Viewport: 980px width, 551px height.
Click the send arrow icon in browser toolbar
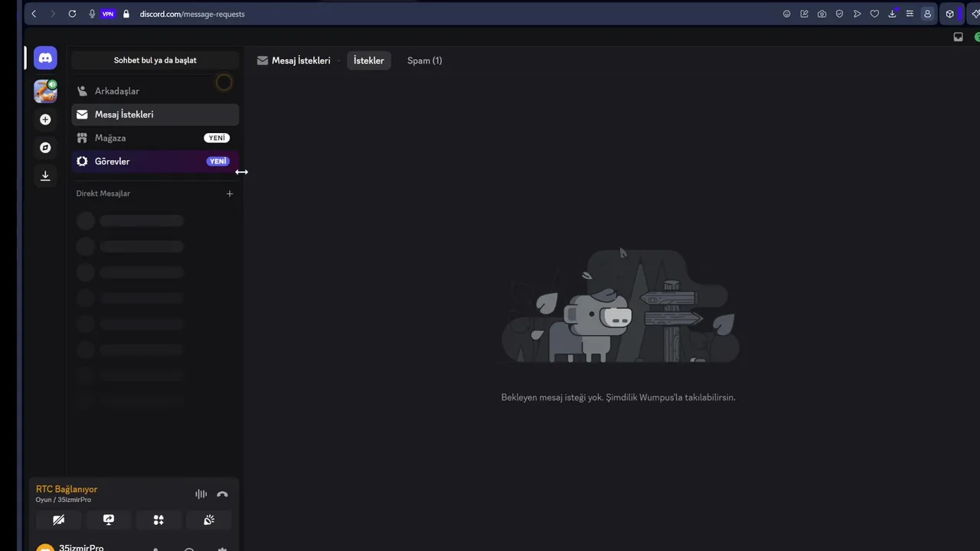pos(857,14)
